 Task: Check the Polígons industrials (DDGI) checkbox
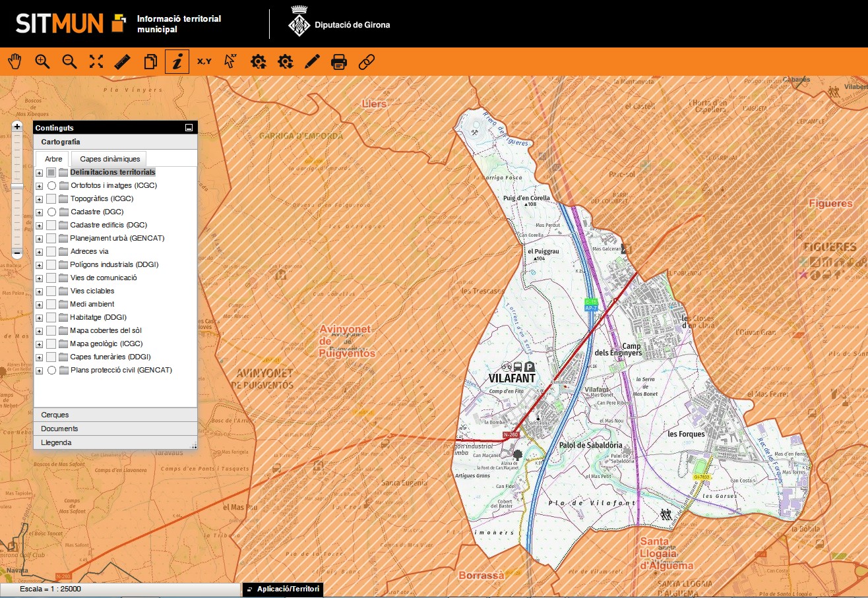click(x=51, y=264)
